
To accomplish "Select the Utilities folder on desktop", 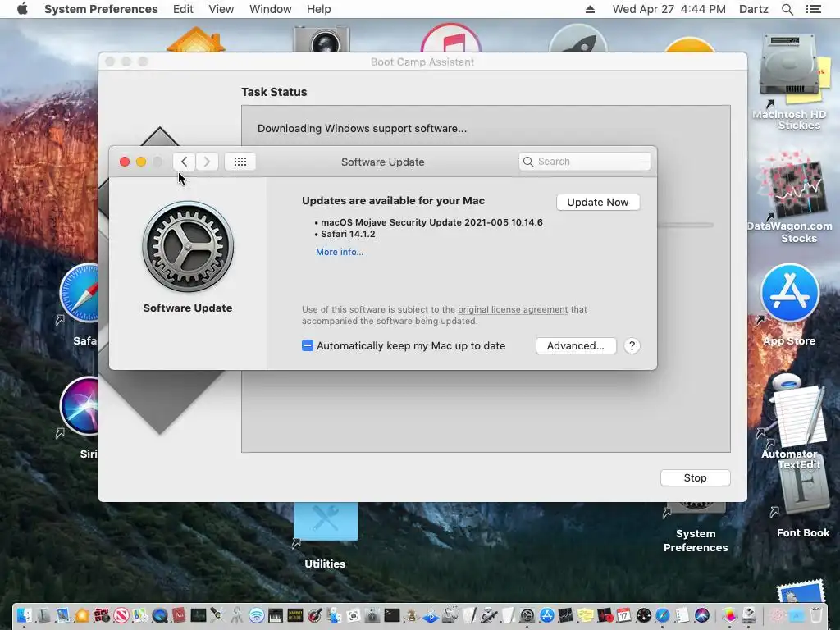I will tap(325, 521).
